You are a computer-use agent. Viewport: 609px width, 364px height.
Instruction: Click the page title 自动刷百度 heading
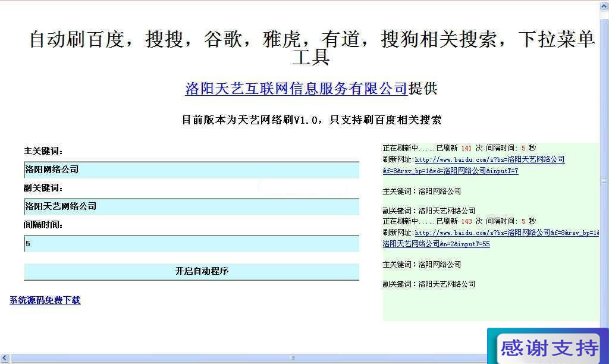312,48
